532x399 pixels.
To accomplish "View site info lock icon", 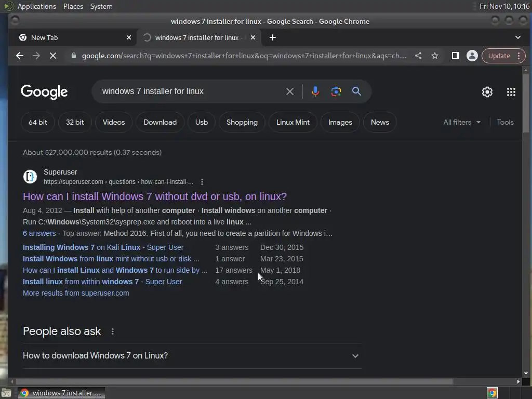I will click(x=74, y=56).
